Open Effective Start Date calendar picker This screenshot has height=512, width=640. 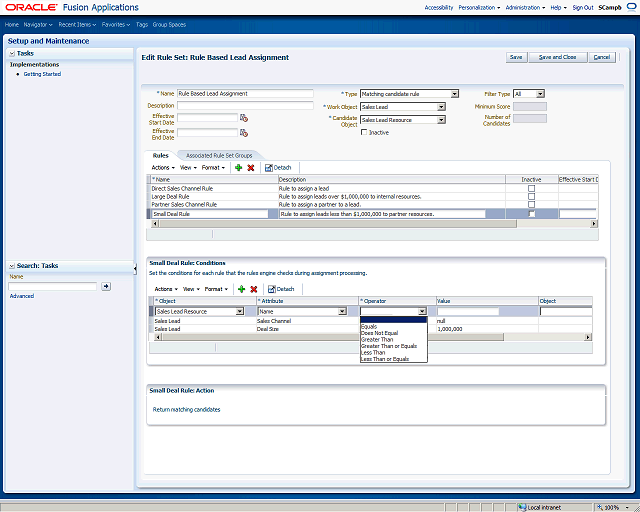point(244,118)
